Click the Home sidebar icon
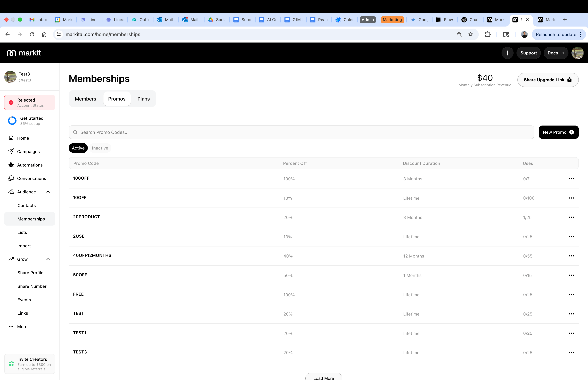The image size is (588, 380). click(x=11, y=138)
